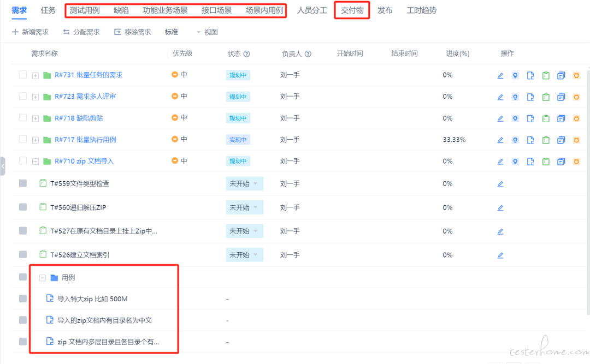The image size is (590, 364).
Task: Switch to the 缺陷 tab
Action: pyautogui.click(x=121, y=10)
